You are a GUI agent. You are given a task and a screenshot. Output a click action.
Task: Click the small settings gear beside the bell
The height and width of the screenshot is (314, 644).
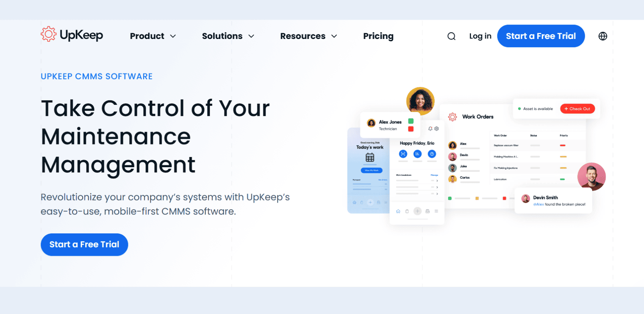tap(436, 129)
